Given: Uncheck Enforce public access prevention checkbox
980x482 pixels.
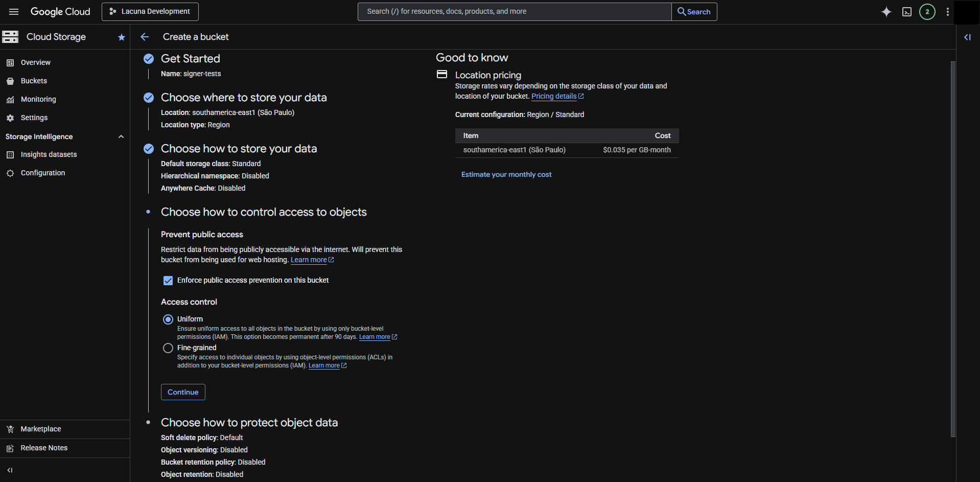Looking at the screenshot, I should click(168, 281).
